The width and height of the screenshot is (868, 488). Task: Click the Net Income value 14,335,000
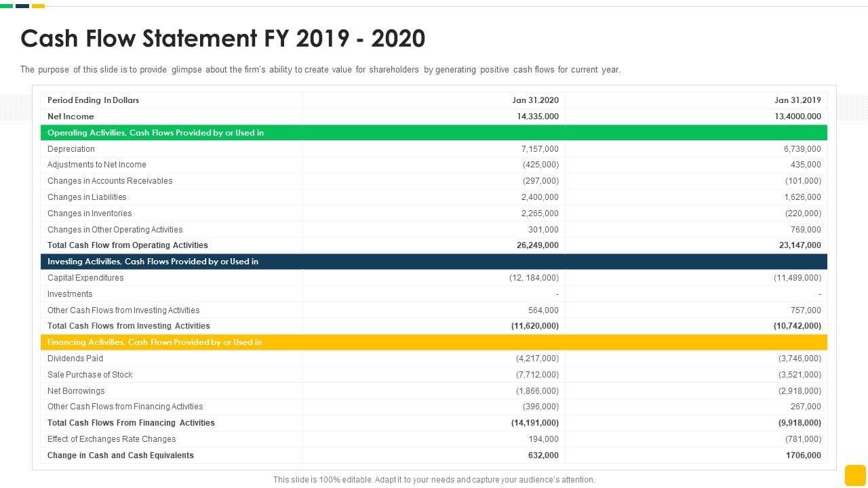(538, 117)
